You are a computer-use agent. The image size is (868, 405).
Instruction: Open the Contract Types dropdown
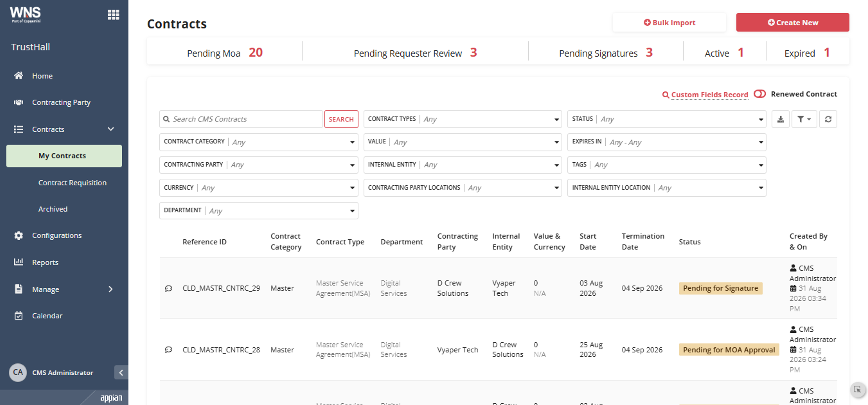pos(462,119)
